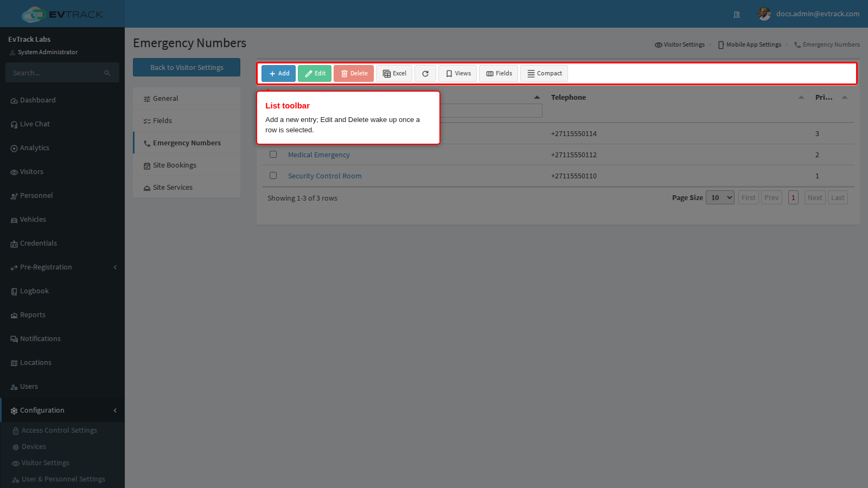This screenshot has width=868, height=488.
Task: Go to page 1 in pagination
Action: tap(793, 198)
